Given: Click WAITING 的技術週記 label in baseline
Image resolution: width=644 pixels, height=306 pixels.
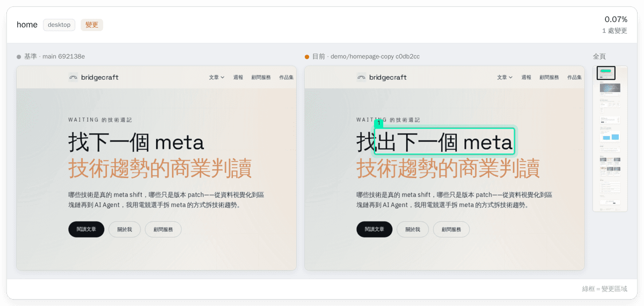Looking at the screenshot, I should (100, 120).
